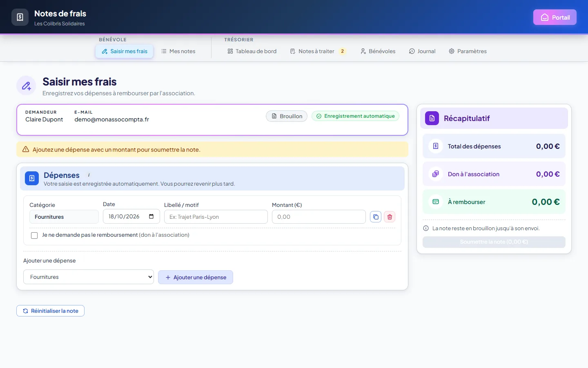Image resolution: width=588 pixels, height=368 pixels.
Task: Open the Bénévoles section
Action: point(378,51)
